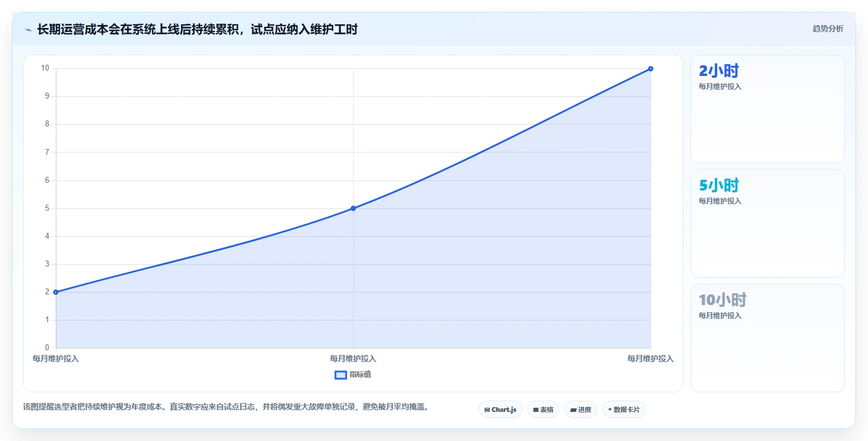Click the x-axis label beneath the value-10 point

[651, 359]
